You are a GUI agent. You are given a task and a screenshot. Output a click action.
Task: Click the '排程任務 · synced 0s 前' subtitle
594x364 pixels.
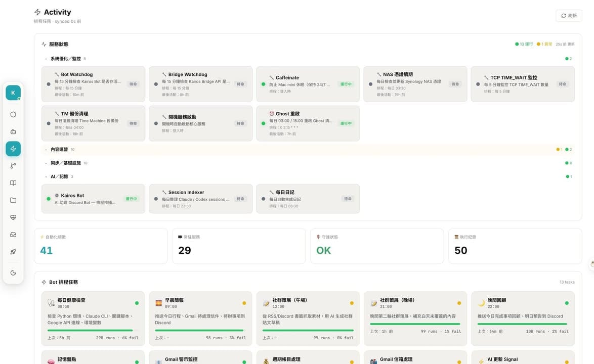click(x=58, y=22)
